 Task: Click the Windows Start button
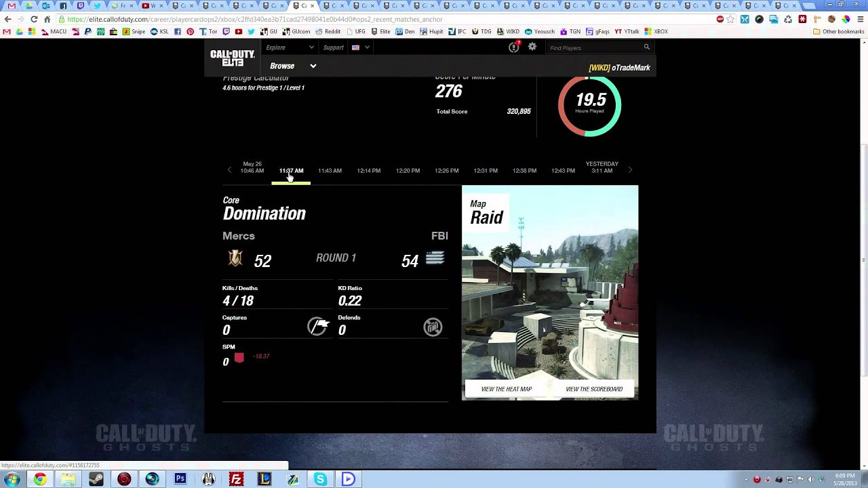12,479
